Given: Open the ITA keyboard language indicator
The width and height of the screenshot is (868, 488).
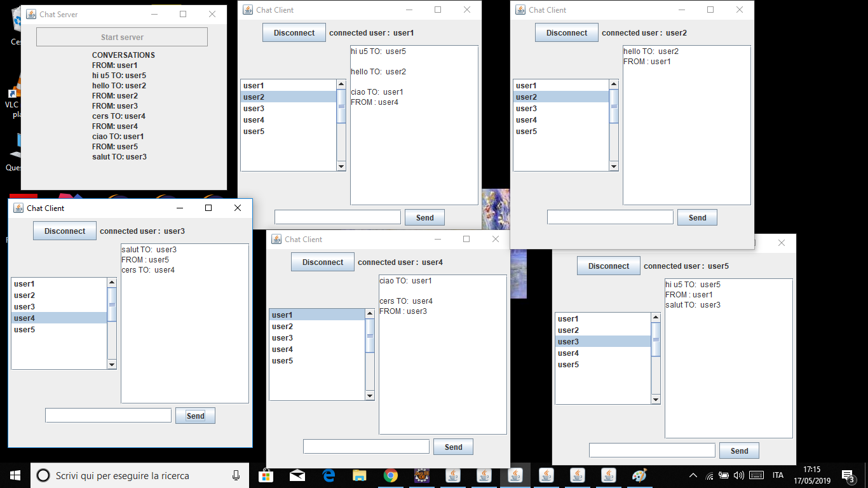Looking at the screenshot, I should coord(776,475).
